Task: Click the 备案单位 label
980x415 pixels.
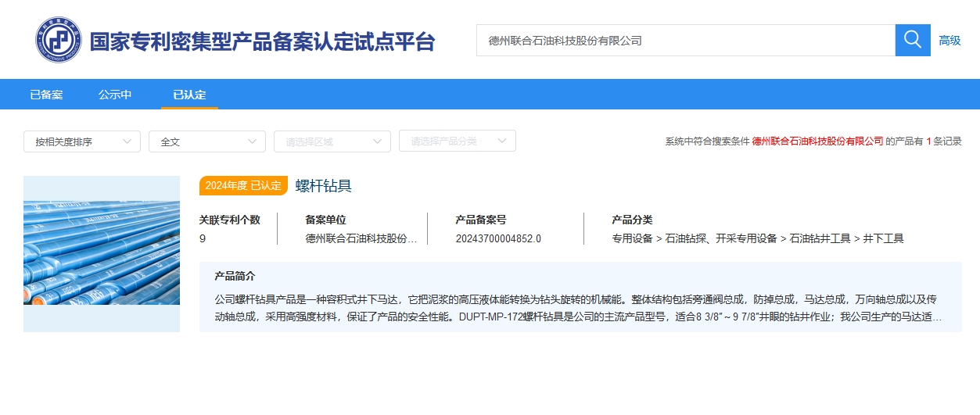Action: point(325,220)
